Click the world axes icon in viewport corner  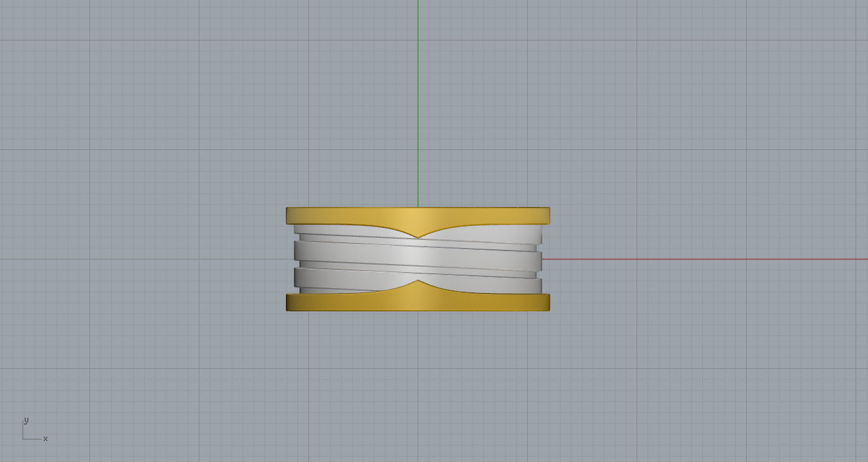pyautogui.click(x=35, y=430)
